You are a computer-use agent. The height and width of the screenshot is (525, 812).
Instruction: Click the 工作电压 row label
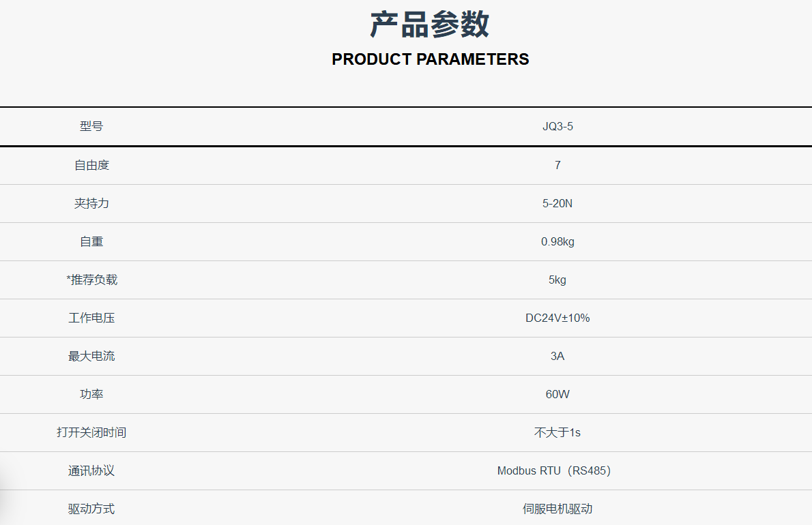coord(91,318)
